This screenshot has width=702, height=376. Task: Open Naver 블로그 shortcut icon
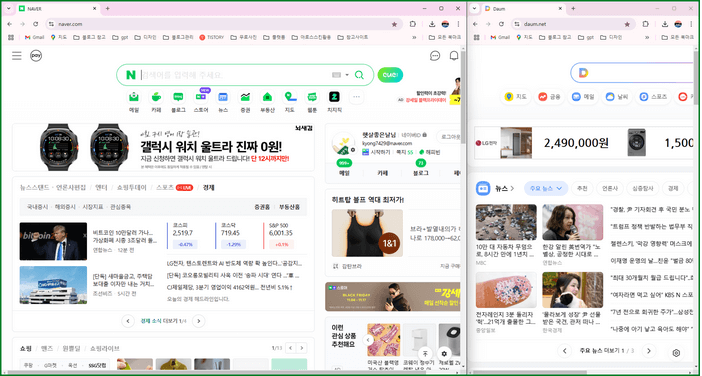point(178,97)
